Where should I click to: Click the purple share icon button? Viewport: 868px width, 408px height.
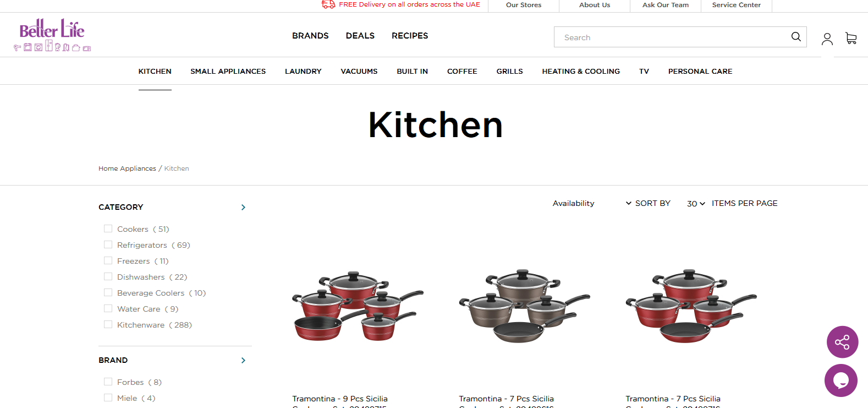coord(842,342)
